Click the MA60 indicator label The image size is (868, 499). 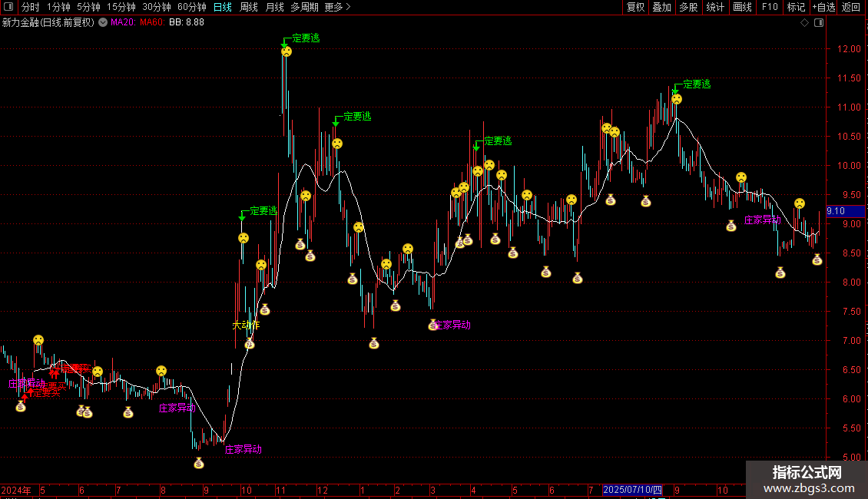point(151,22)
